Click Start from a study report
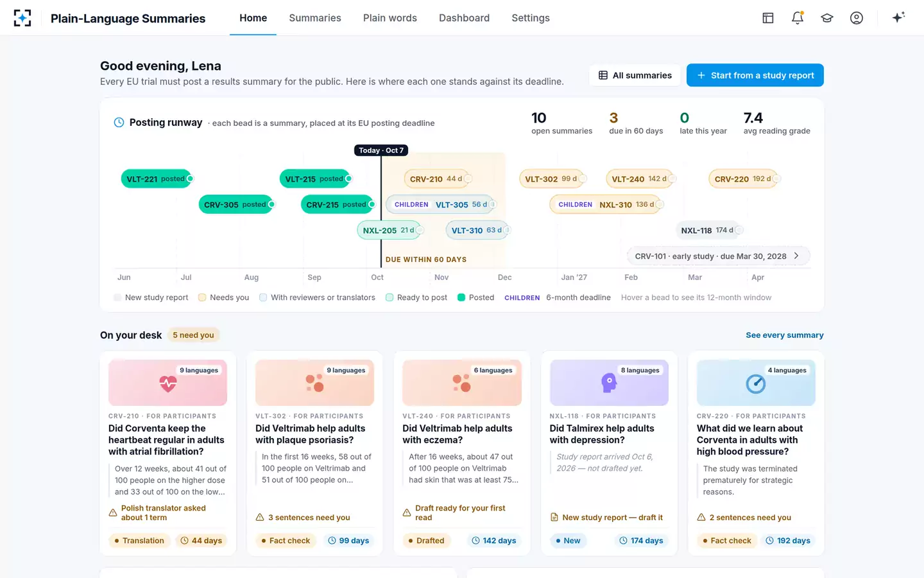924x578 pixels. tap(755, 75)
